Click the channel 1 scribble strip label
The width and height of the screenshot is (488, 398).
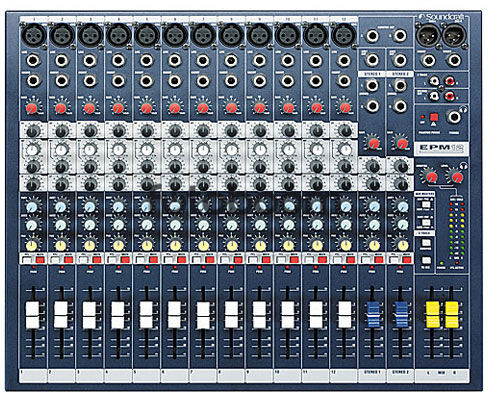pyautogui.click(x=33, y=375)
